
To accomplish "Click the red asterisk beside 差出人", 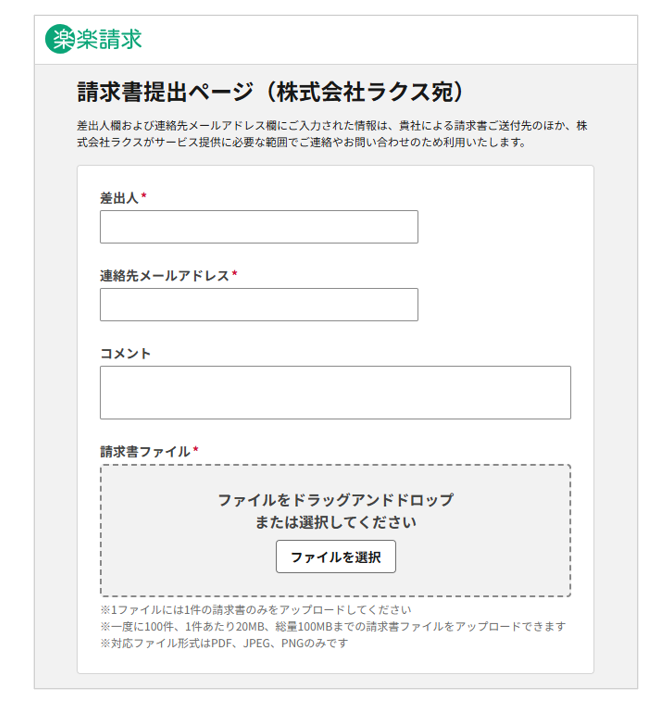I will tap(144, 198).
